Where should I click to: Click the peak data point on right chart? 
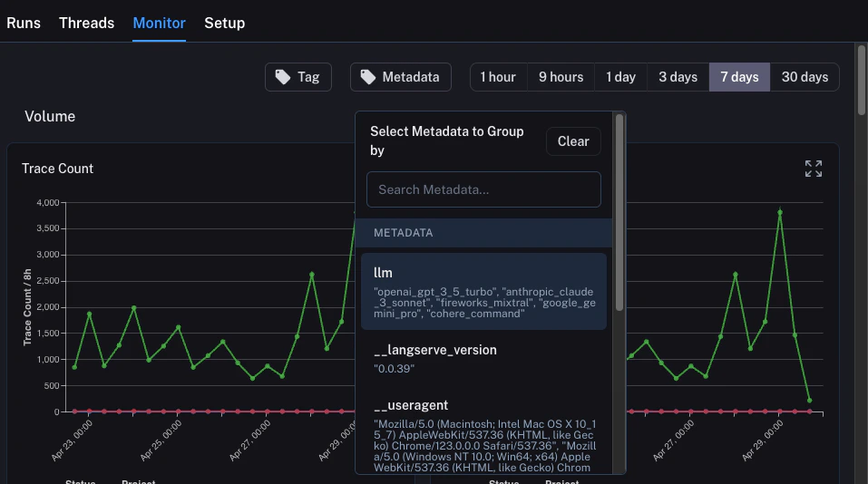tap(780, 212)
